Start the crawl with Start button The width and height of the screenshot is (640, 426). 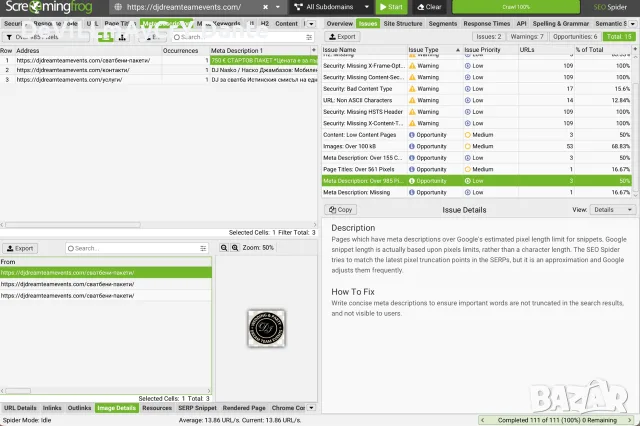[x=391, y=7]
